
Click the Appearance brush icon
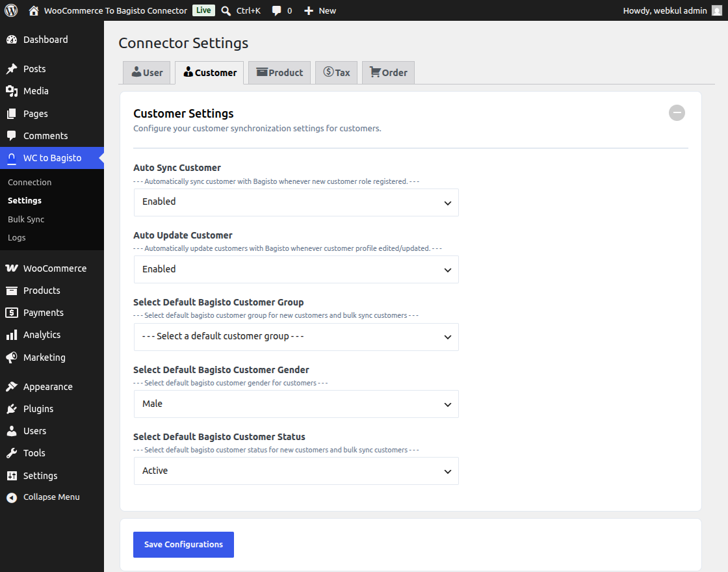tap(12, 387)
